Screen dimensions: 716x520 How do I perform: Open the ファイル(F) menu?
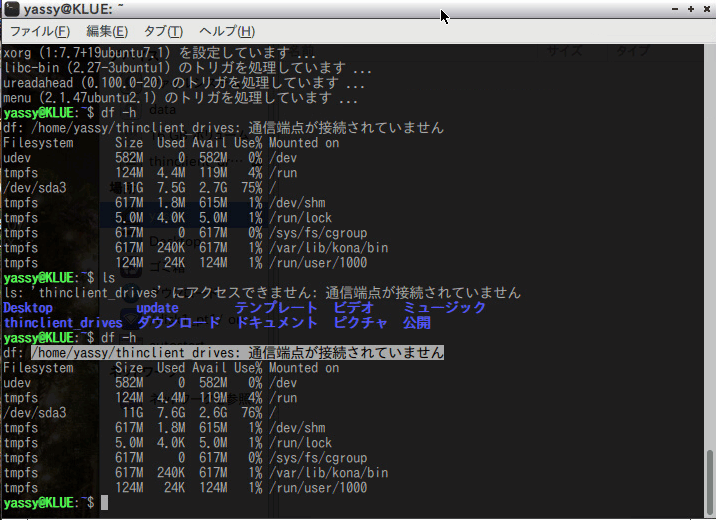coord(40,32)
